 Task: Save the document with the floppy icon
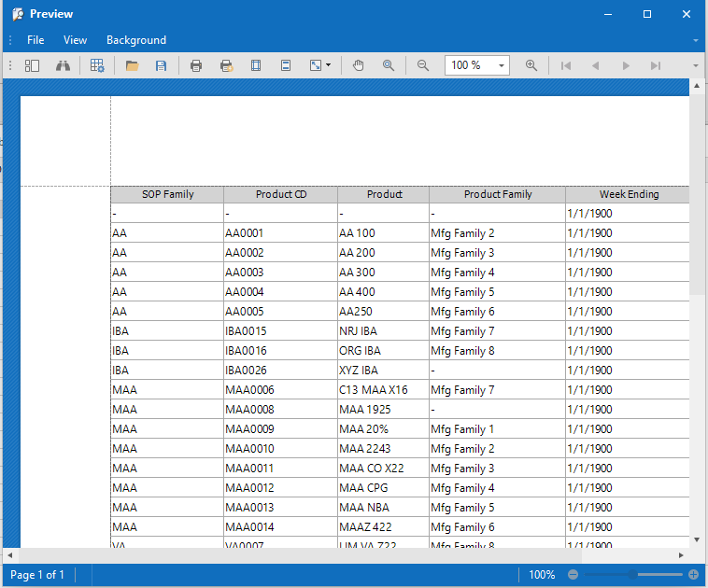[x=162, y=66]
